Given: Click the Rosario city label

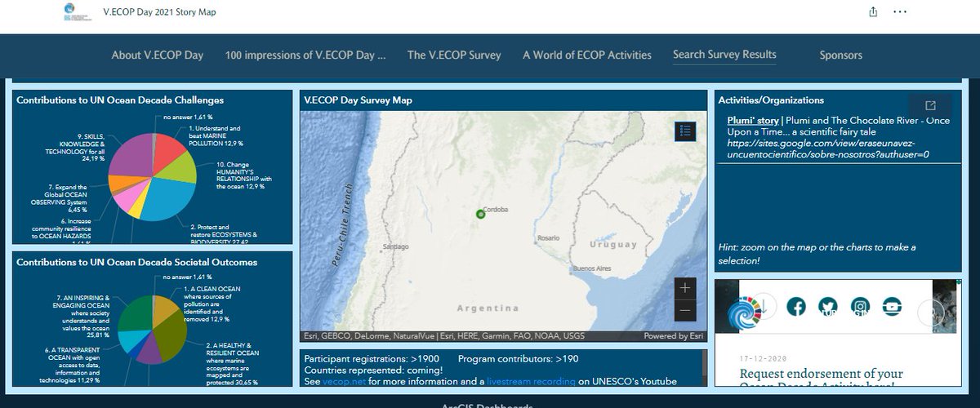Looking at the screenshot, I should coord(548,238).
